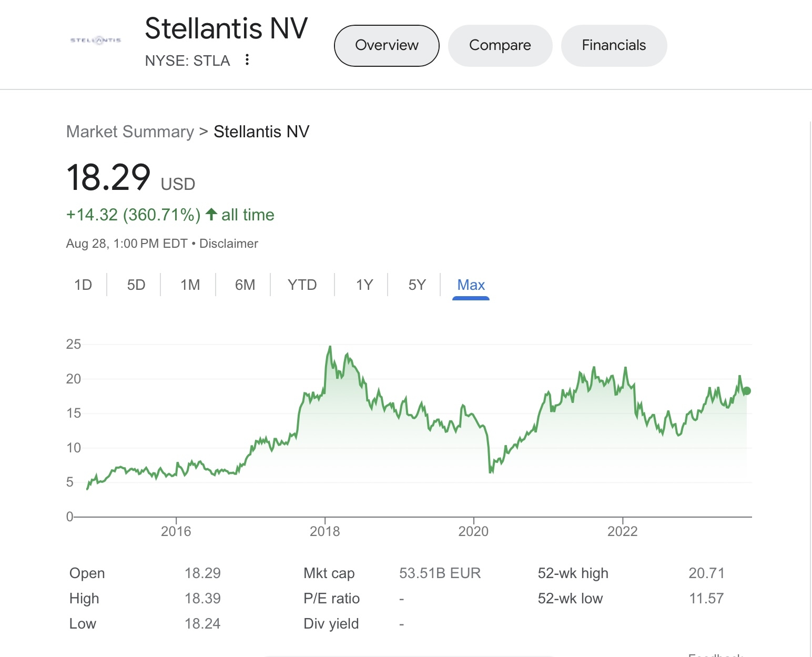The width and height of the screenshot is (812, 657).
Task: Open the three-dot more options menu
Action: [x=247, y=60]
